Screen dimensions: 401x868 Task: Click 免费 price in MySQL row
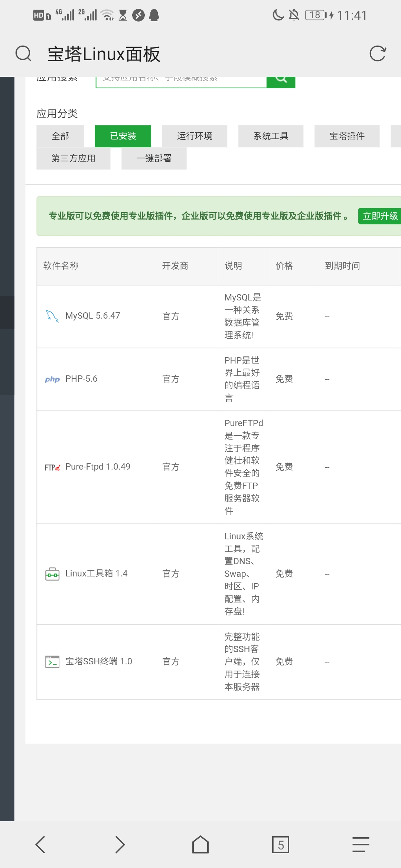pos(284,316)
